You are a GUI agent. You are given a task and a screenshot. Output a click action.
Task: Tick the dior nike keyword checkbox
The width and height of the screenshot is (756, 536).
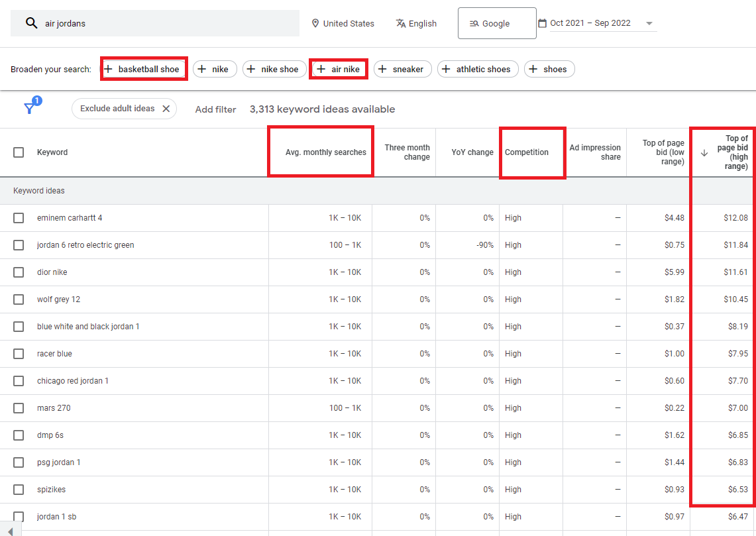pyautogui.click(x=19, y=272)
